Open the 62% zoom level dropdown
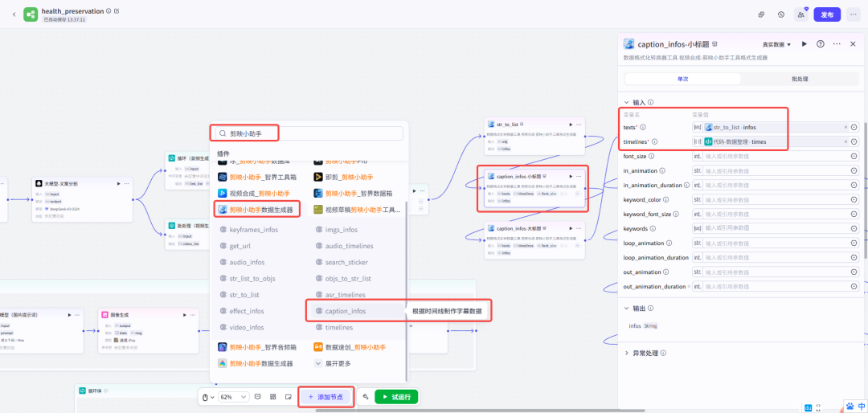Screen dimensions: 868x413 pyautogui.click(x=234, y=397)
